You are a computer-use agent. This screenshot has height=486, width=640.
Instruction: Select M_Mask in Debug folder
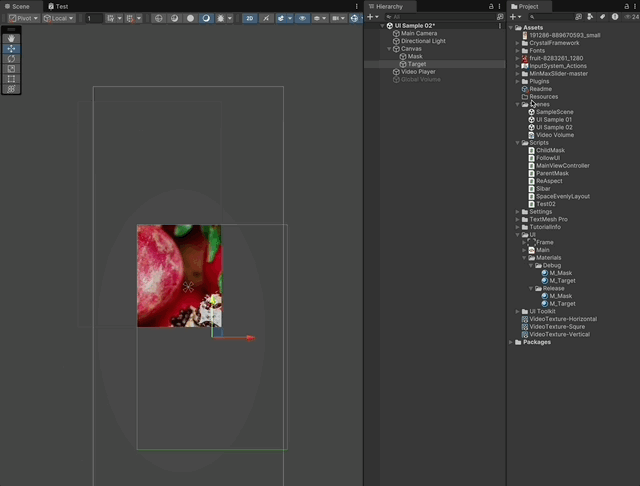(560, 273)
